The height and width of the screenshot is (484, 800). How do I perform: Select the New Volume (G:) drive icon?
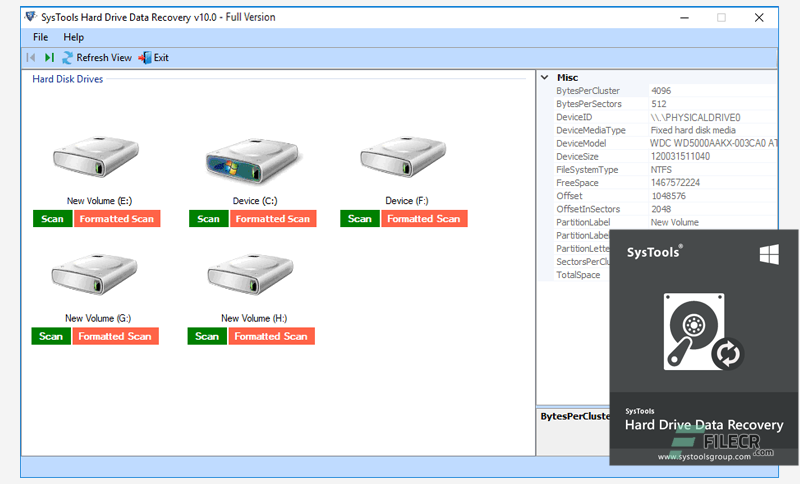[95, 274]
